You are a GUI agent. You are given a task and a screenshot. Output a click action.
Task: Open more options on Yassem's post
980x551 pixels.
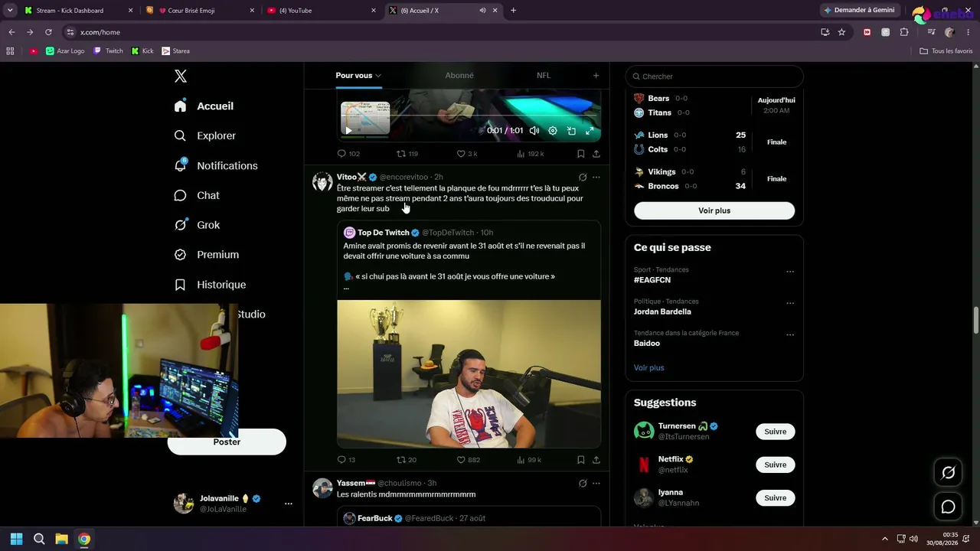[596, 484]
